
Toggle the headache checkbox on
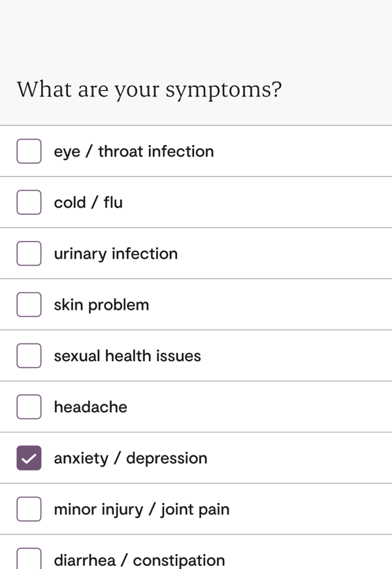pos(29,406)
